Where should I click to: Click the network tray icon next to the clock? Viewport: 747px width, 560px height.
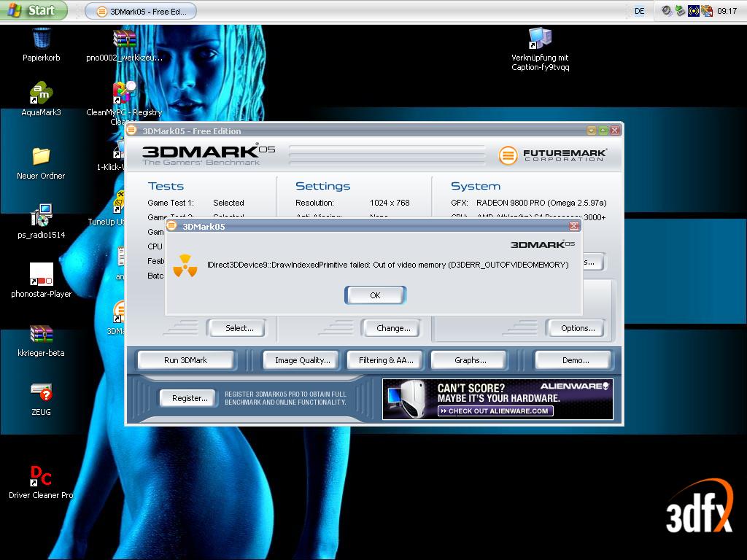(707, 10)
